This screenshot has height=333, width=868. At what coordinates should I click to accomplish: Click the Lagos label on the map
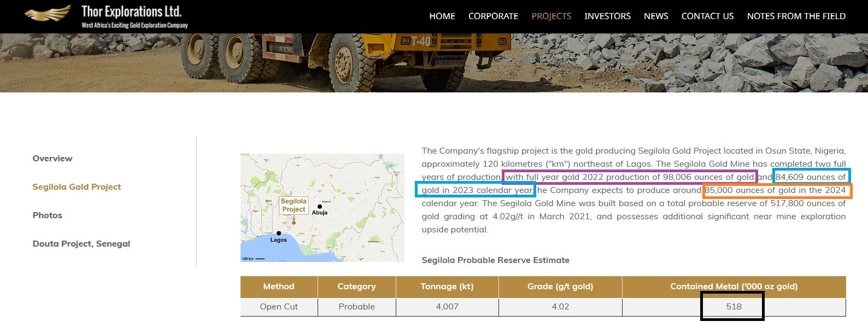[x=278, y=240]
